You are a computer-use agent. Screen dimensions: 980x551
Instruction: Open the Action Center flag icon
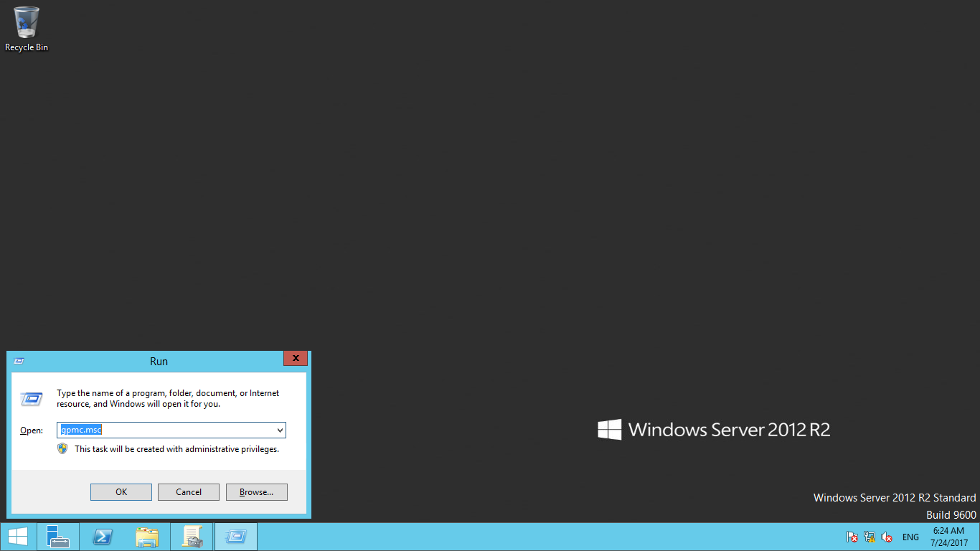click(x=852, y=536)
